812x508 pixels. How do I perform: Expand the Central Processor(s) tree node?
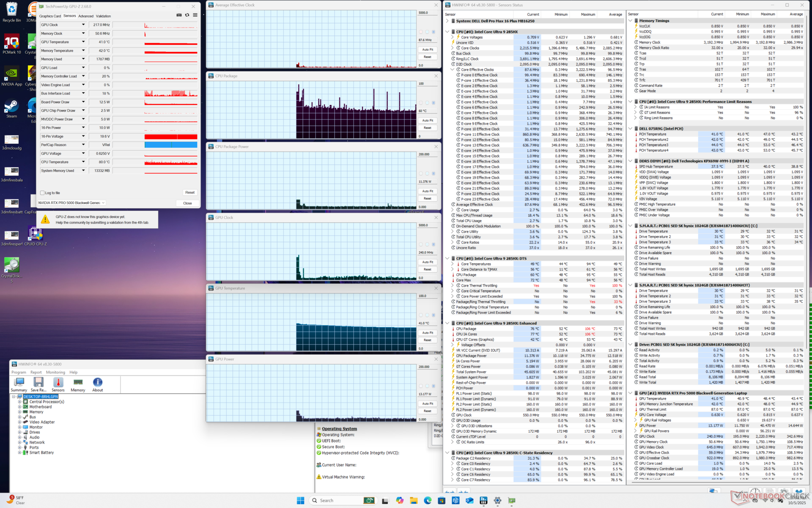[x=19, y=402]
